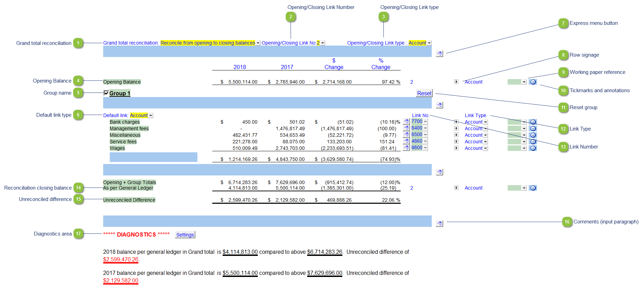The width and height of the screenshot is (644, 288).
Task: Open working paper reference dropdown on Service fees row
Action: [524, 142]
